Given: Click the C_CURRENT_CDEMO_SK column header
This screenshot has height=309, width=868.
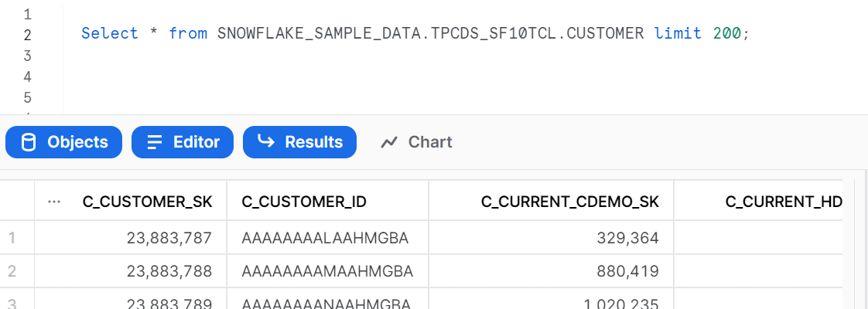Looking at the screenshot, I should pyautogui.click(x=570, y=202).
